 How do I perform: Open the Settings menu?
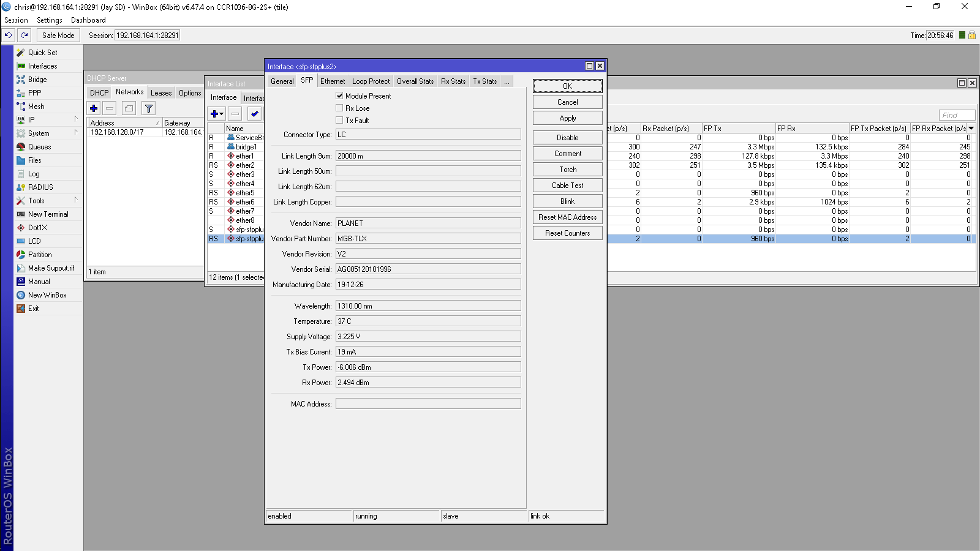coord(50,20)
